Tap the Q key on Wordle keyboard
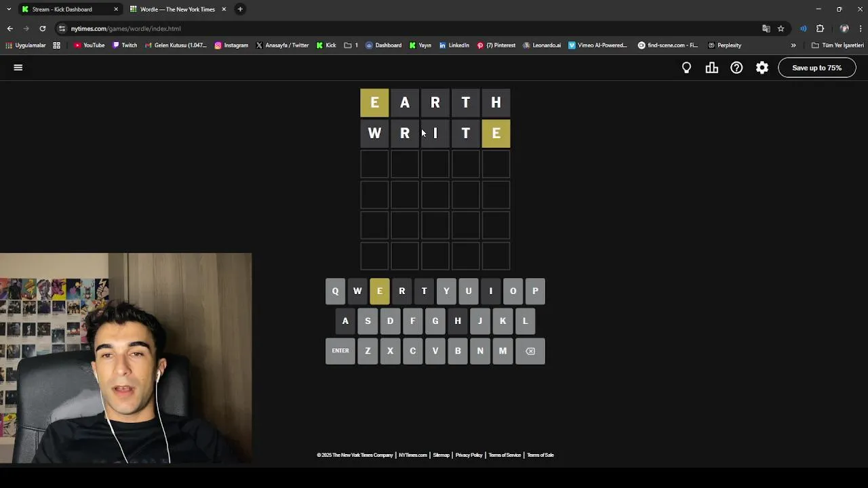868x488 pixels. (x=335, y=291)
